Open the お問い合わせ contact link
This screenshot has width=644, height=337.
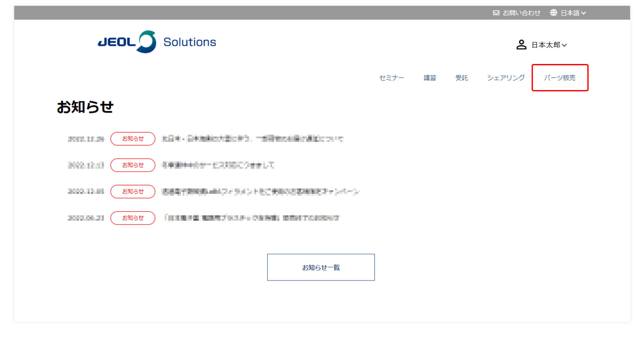521,13
